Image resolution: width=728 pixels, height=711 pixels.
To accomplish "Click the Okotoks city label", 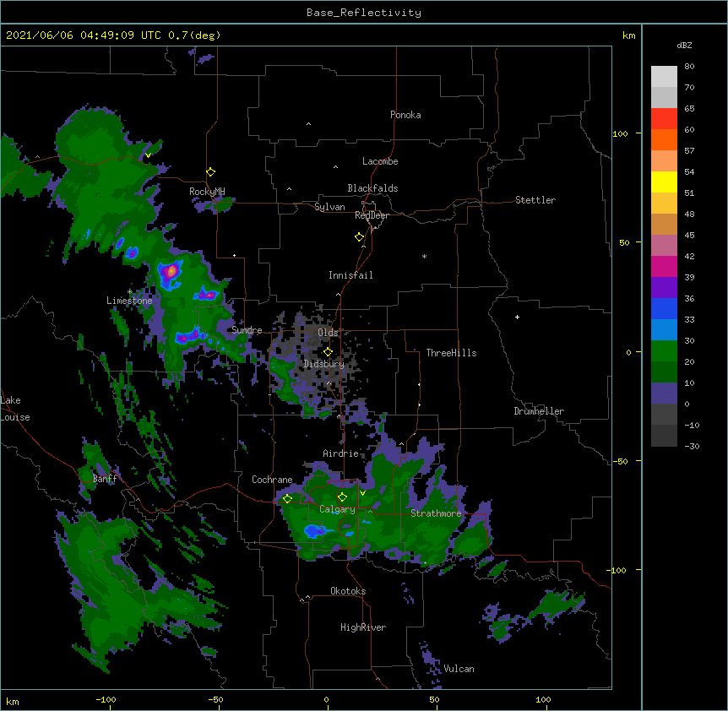I will [348, 591].
